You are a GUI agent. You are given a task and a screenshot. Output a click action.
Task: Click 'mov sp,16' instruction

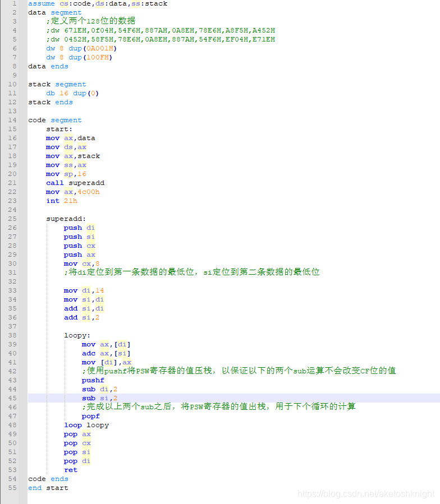click(66, 174)
